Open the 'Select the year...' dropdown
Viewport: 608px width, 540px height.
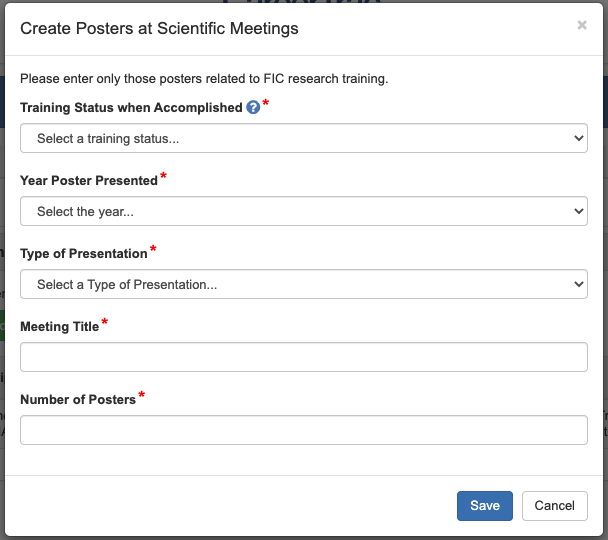click(x=303, y=212)
